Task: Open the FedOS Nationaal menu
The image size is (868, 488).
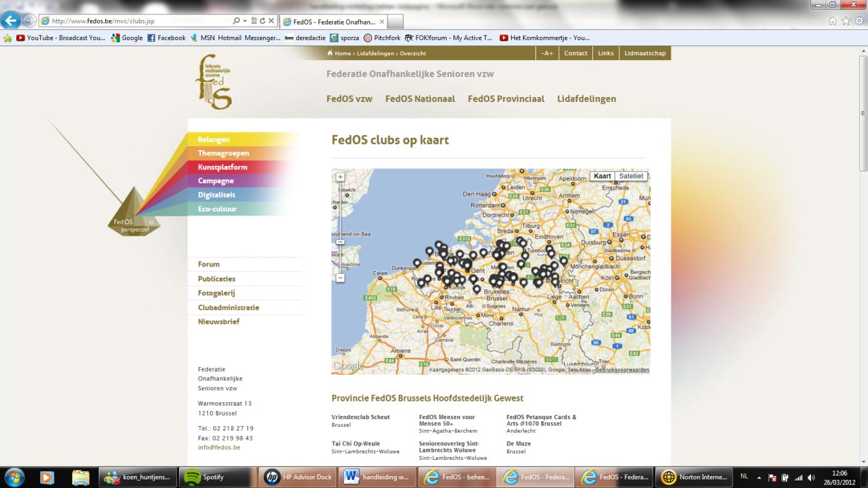Action: (420, 99)
